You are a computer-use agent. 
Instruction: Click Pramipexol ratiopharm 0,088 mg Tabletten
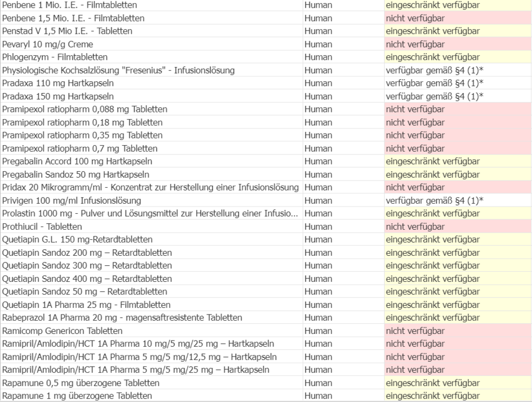pyautogui.click(x=85, y=109)
